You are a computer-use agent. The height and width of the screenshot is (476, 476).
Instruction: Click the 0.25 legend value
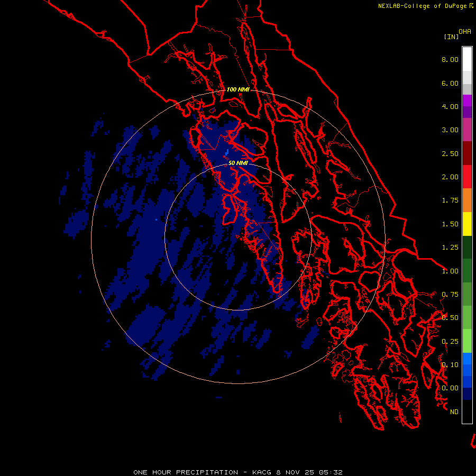point(450,342)
